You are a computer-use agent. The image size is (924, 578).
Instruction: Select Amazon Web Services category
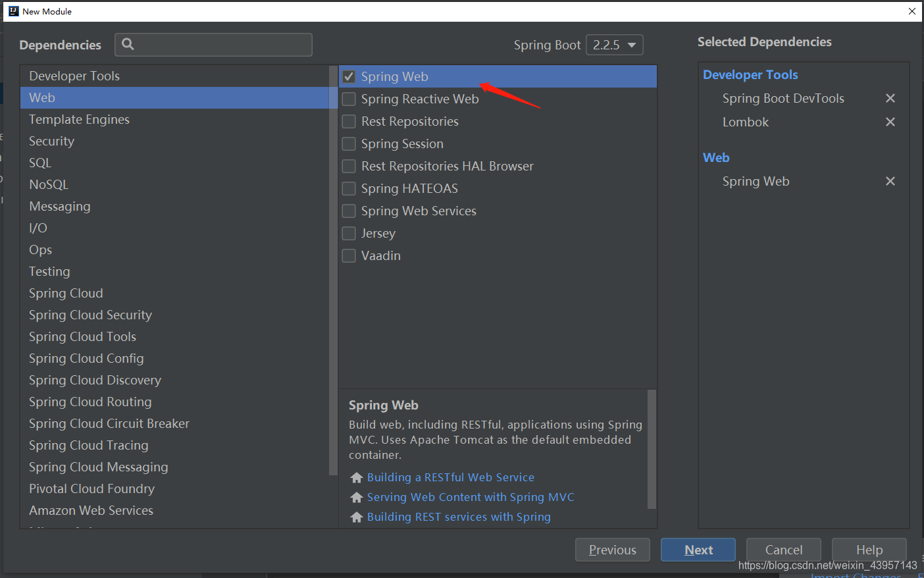174,510
